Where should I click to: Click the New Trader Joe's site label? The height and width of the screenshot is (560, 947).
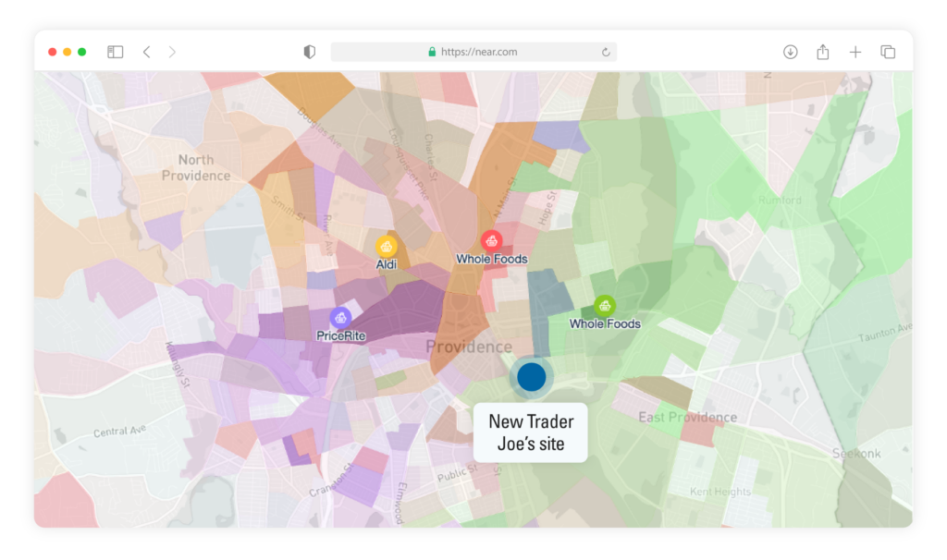pyautogui.click(x=530, y=432)
